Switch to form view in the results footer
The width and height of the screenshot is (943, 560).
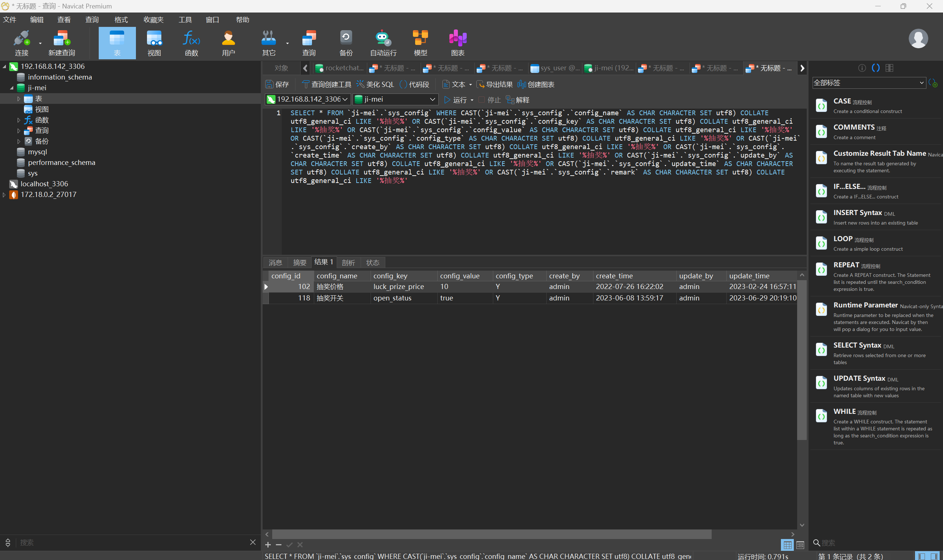point(800,545)
